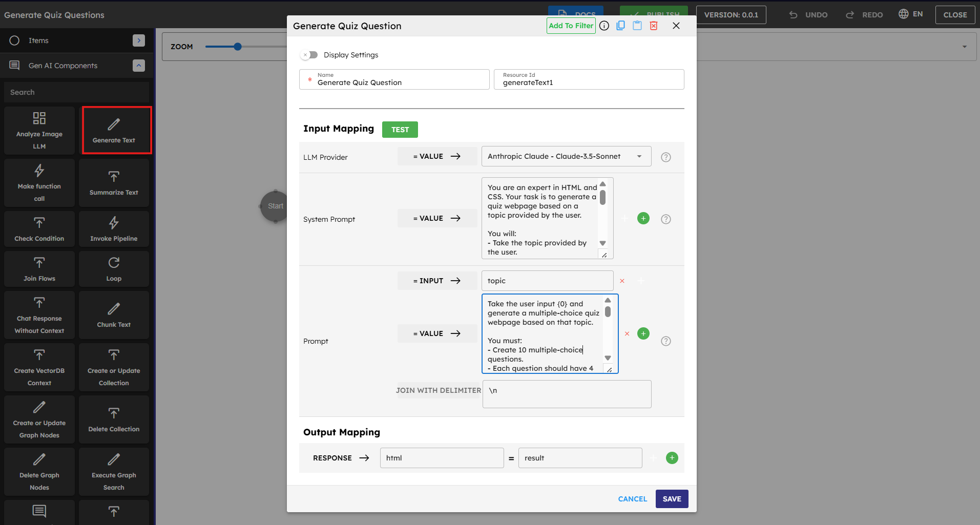
Task: Expand the Items section
Action: point(139,40)
